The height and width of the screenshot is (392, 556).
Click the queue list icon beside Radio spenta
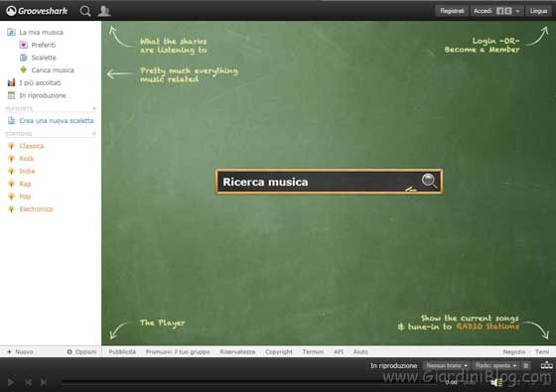526,365
